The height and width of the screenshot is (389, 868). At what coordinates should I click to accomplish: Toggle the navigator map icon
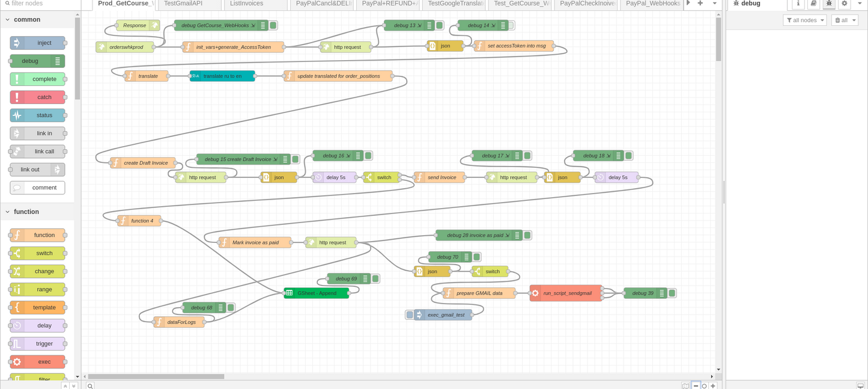(686, 385)
